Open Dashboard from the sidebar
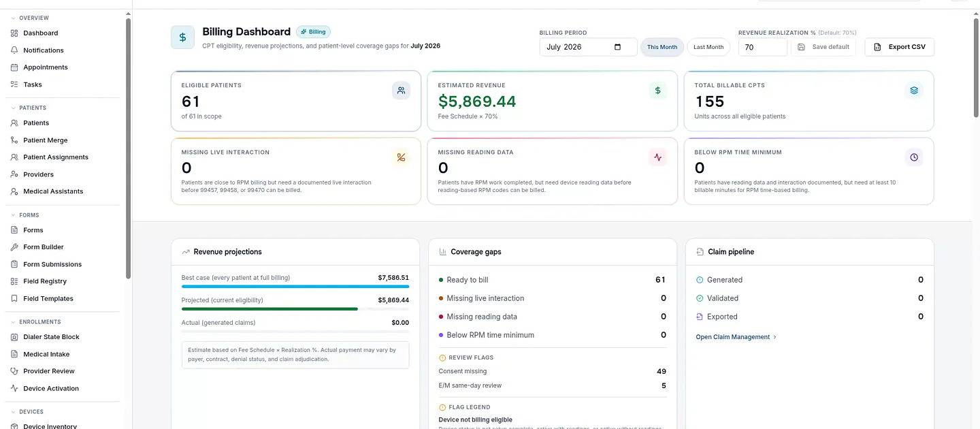 pyautogui.click(x=41, y=33)
